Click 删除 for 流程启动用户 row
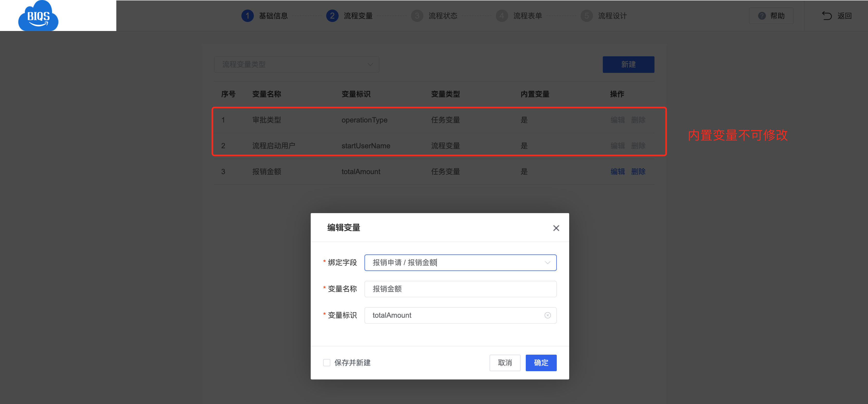The image size is (868, 404). 638,146
